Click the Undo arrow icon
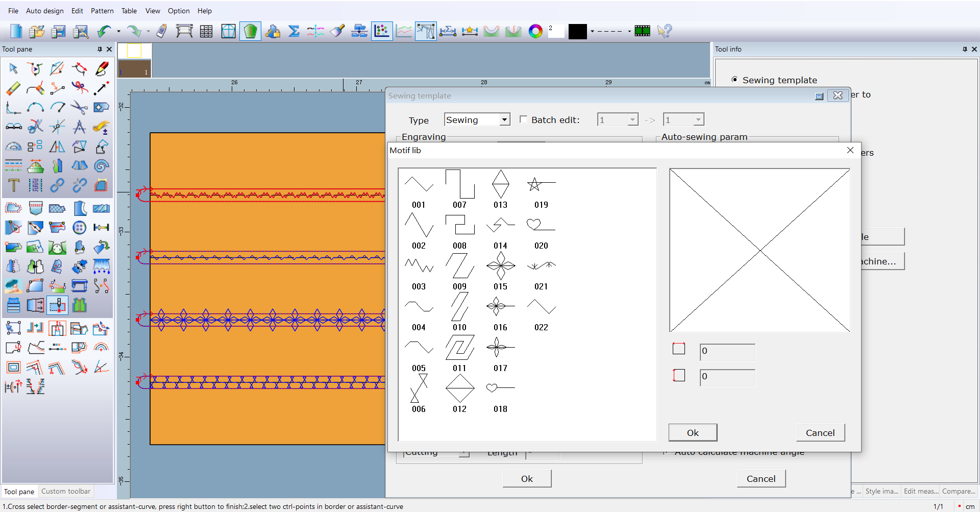The width and height of the screenshot is (980, 512). click(x=104, y=31)
